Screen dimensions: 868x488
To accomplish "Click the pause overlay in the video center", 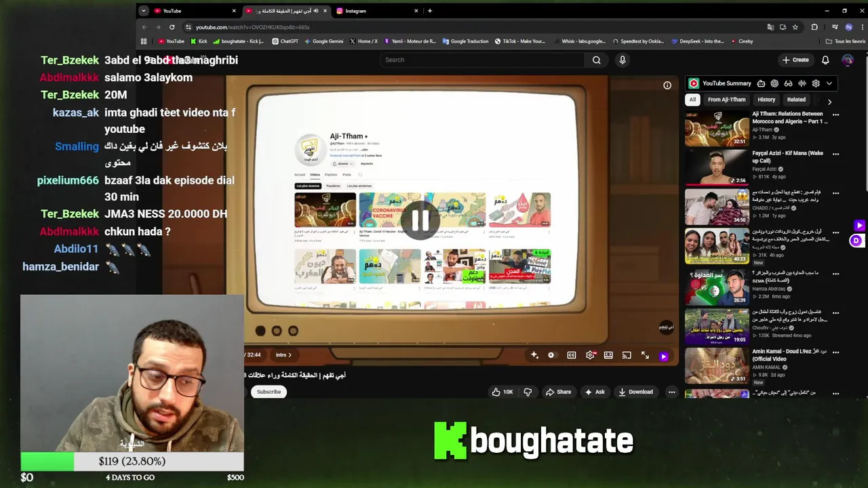I will click(420, 220).
